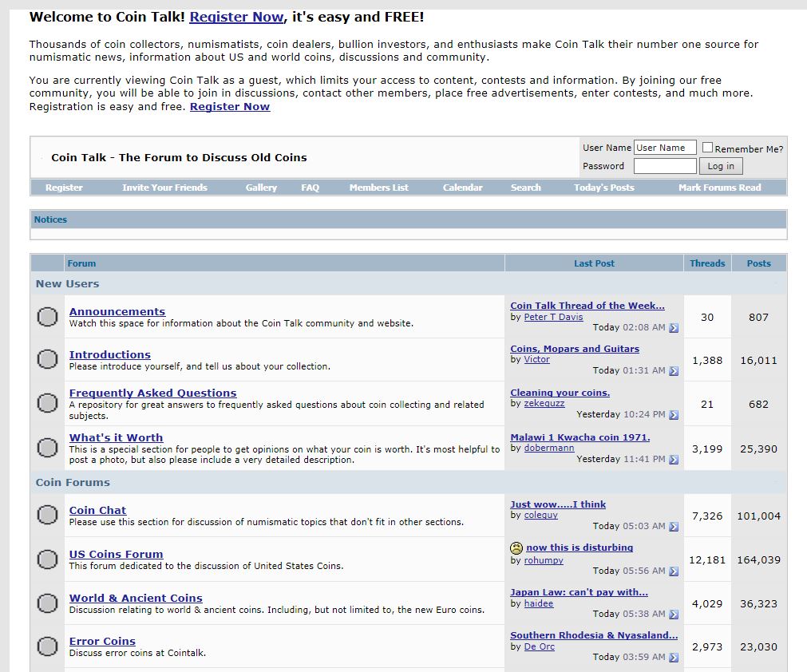Open thread Coin Talk Thread of the Week

[587, 306]
